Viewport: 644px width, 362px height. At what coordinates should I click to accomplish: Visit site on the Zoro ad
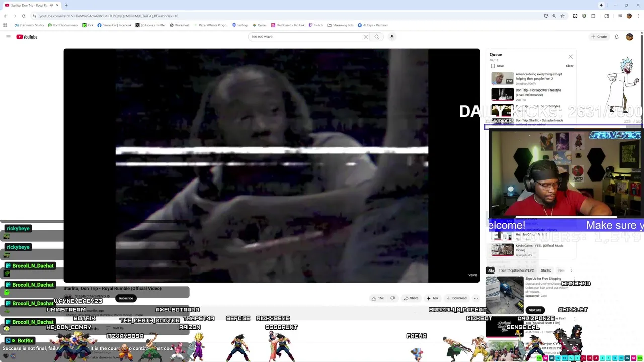pyautogui.click(x=535, y=310)
